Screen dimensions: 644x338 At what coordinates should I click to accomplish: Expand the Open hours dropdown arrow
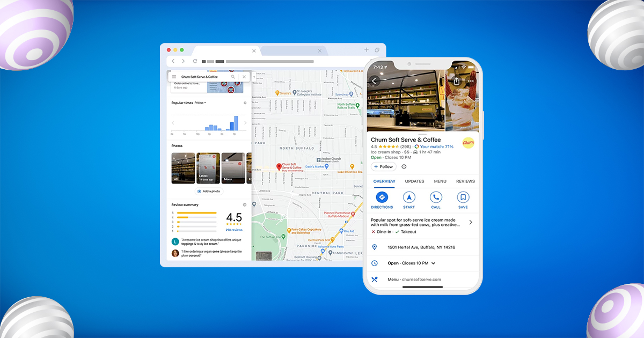click(433, 263)
